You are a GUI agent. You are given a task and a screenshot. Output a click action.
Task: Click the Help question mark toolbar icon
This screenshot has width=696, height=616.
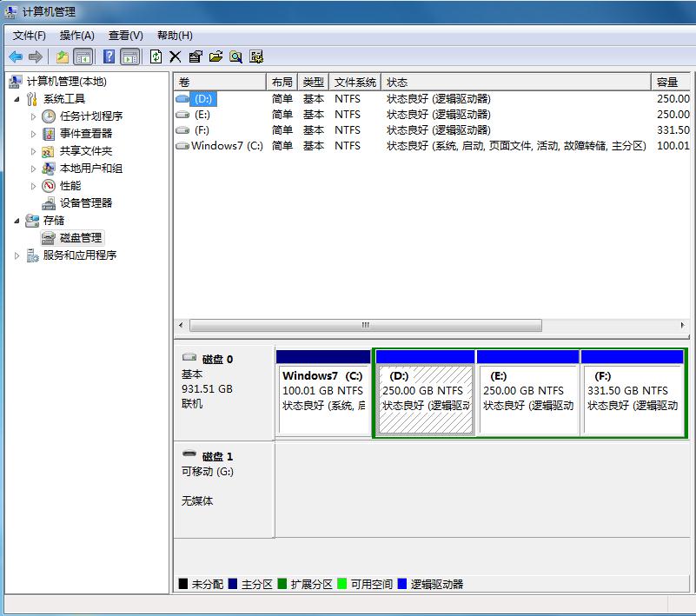tap(108, 56)
